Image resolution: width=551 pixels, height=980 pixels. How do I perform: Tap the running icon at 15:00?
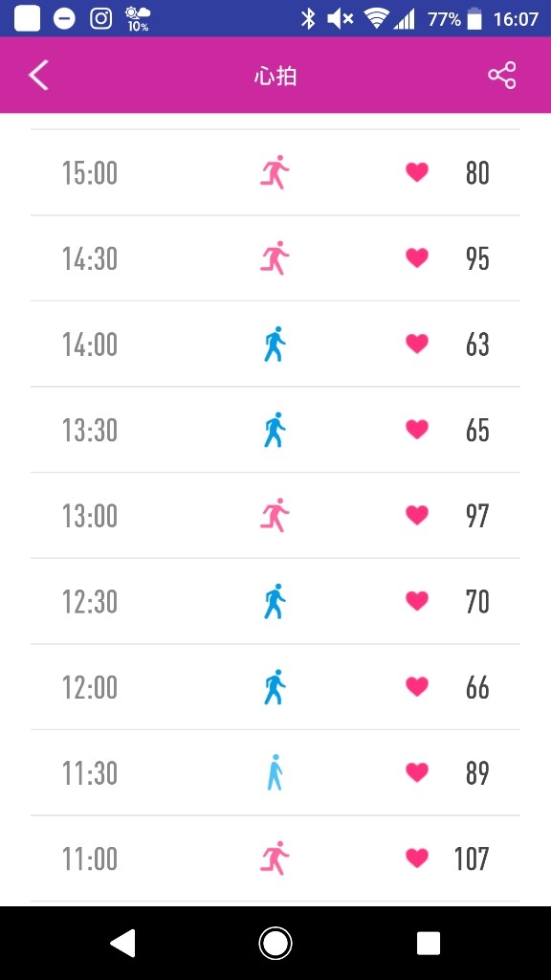[275, 172]
